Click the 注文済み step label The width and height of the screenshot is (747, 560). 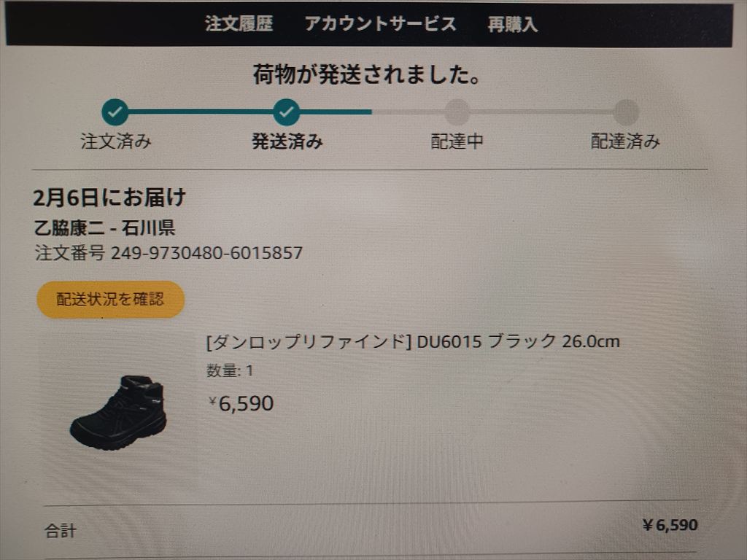[x=116, y=141]
